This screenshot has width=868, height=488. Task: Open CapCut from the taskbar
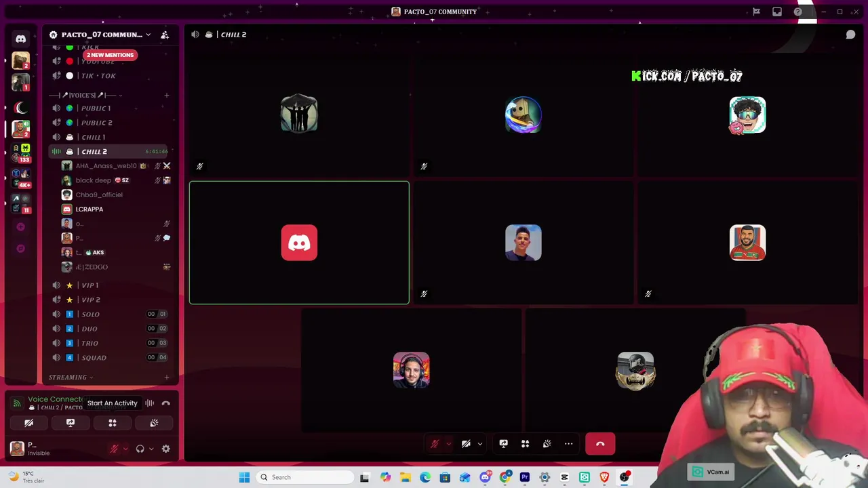pyautogui.click(x=564, y=477)
